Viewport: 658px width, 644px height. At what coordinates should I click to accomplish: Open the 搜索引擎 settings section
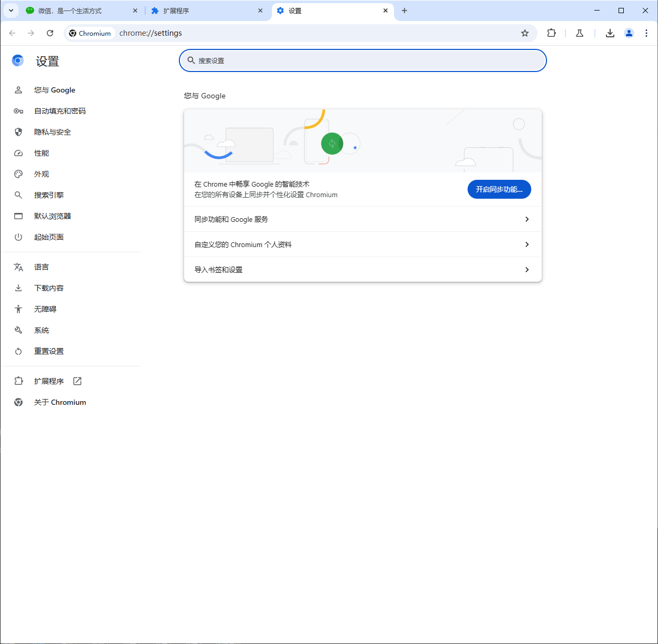click(49, 195)
